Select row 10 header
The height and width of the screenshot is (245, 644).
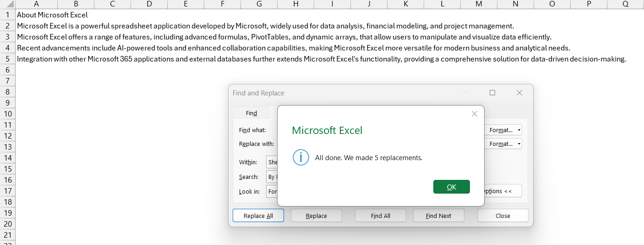point(8,114)
